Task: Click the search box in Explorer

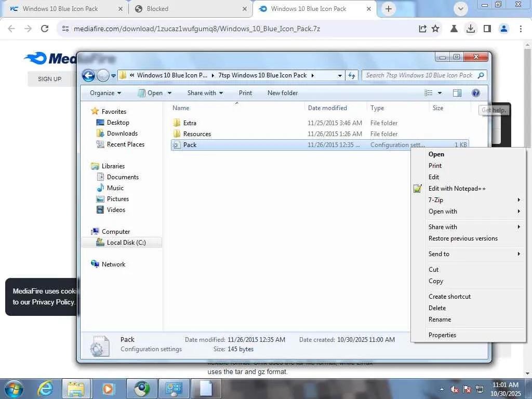Action: pos(424,75)
